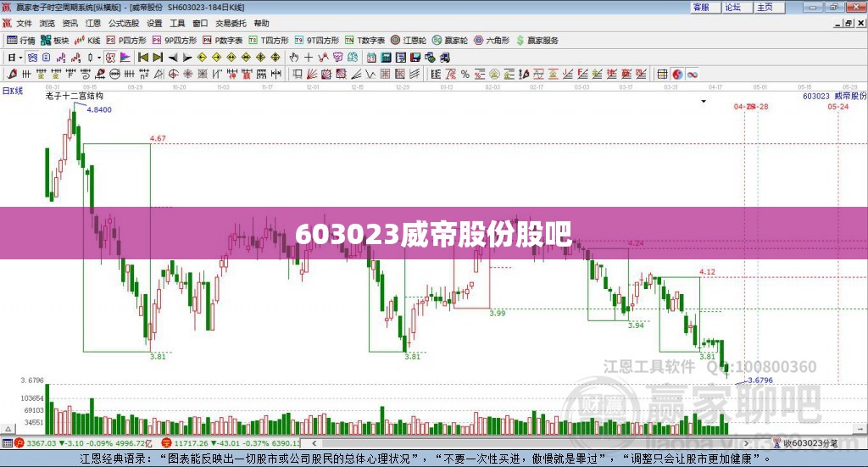Jump to first bar with skip-start icon
Screen dimensions: 868x467
pyautogui.click(x=143, y=58)
